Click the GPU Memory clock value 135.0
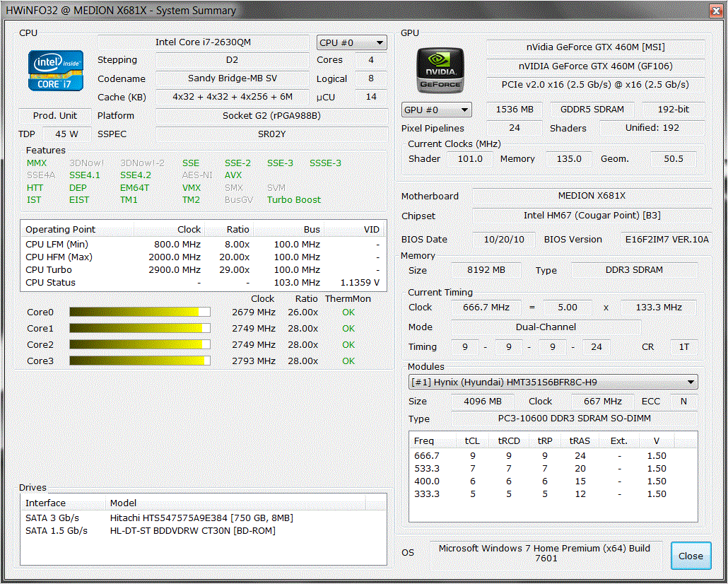The width and height of the screenshot is (728, 584). [569, 159]
